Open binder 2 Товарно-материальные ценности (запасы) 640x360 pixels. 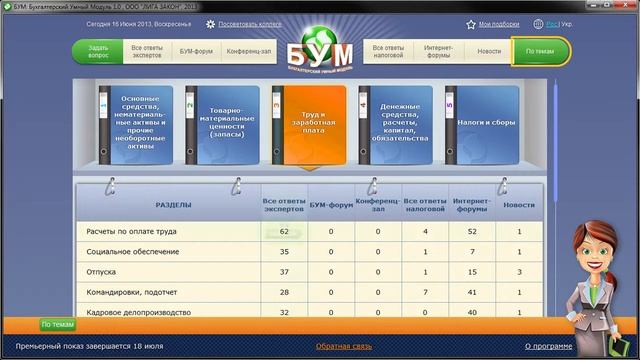(x=222, y=124)
